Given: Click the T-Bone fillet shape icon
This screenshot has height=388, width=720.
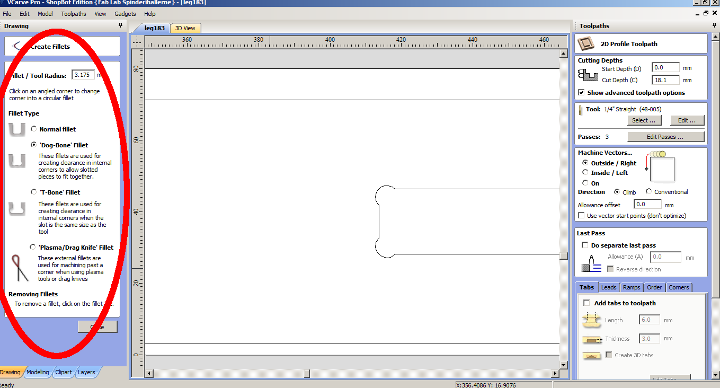Looking at the screenshot, I should 17,209.
